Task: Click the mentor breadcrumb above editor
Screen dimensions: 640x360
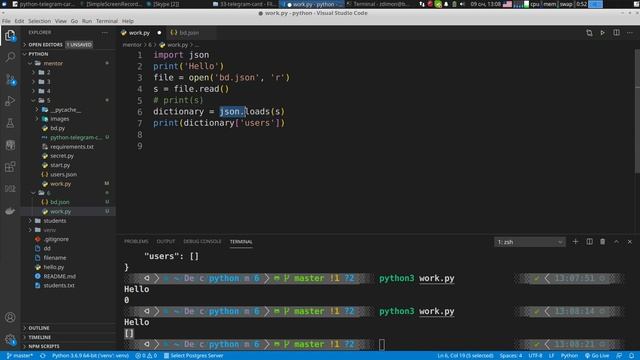Action: pos(132,45)
